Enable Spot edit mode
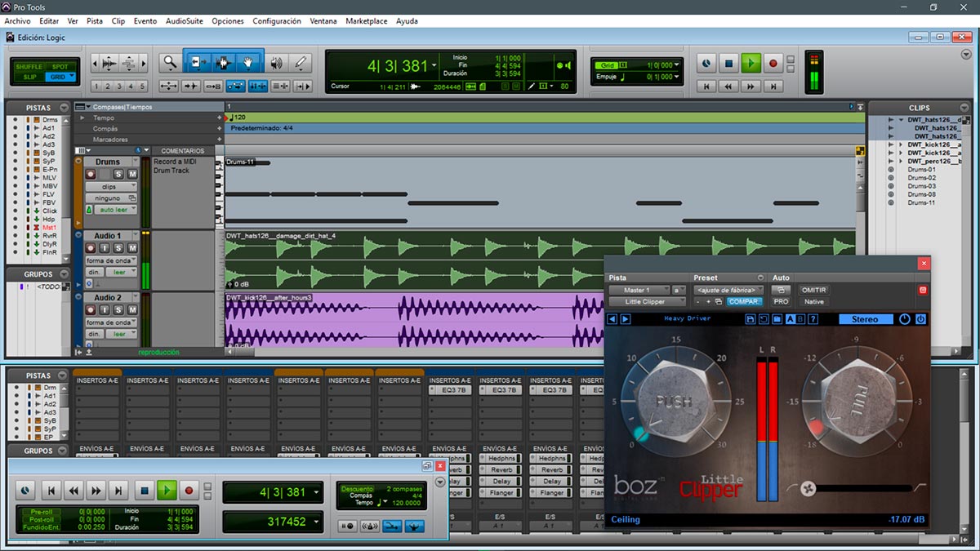This screenshot has width=980, height=551. point(60,66)
